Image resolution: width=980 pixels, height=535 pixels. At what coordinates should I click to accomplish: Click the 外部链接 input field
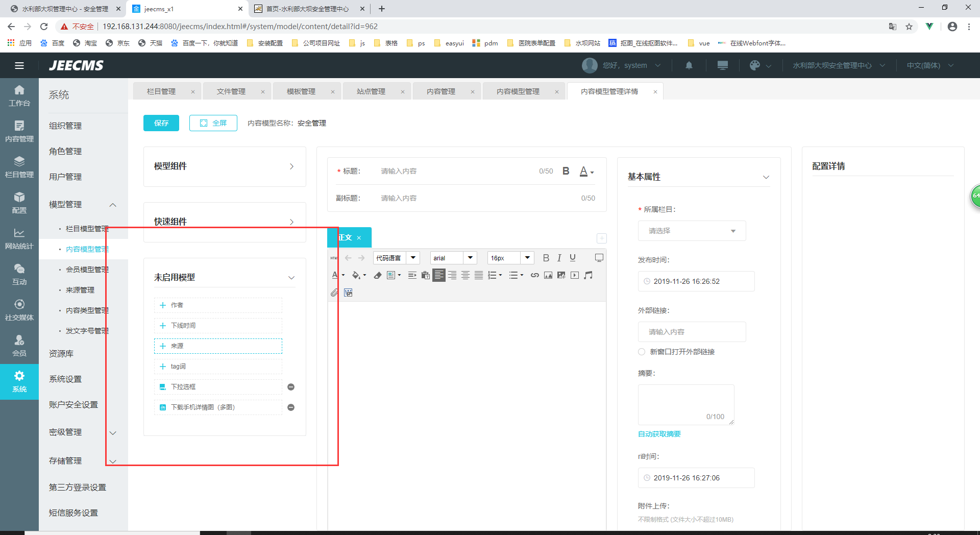click(x=692, y=332)
